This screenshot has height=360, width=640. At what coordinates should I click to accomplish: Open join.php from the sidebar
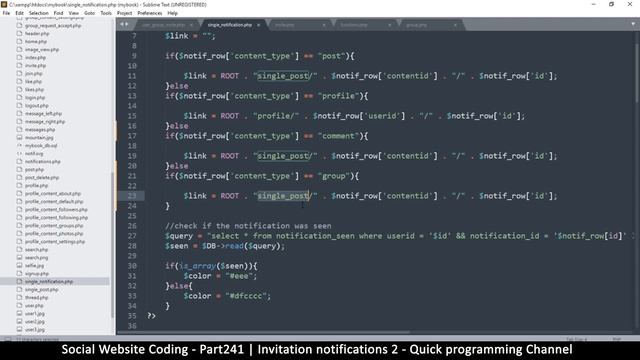click(x=33, y=73)
